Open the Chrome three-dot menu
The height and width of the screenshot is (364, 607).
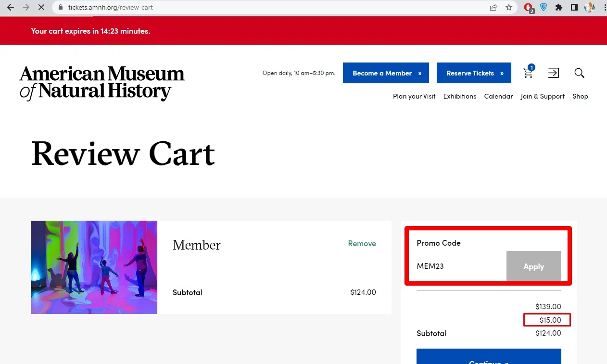604,7
